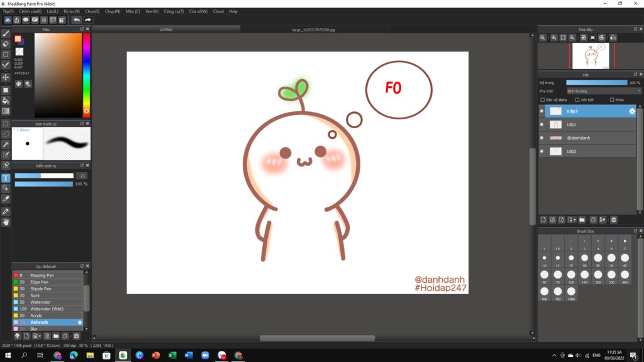644x362 pixels.
Task: Hide the Lớp1 layer visibility dot
Action: tap(541, 124)
